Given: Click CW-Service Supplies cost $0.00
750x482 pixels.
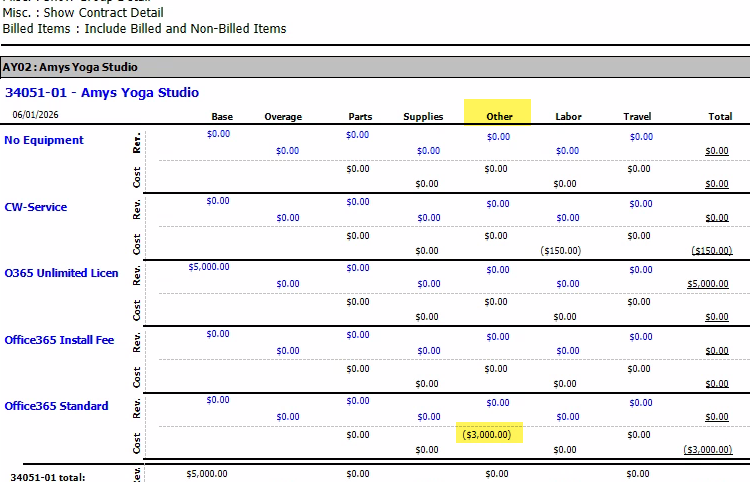Looking at the screenshot, I should point(427,251).
